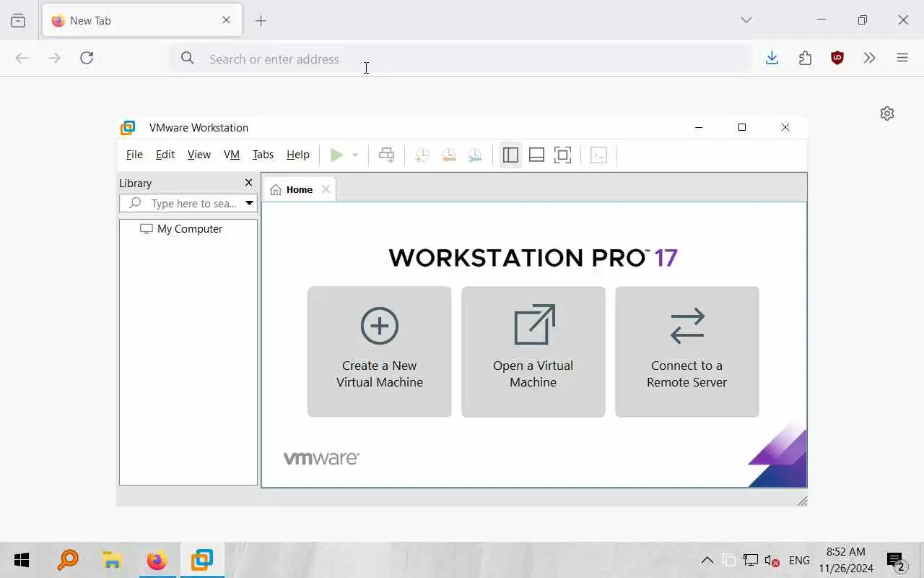This screenshot has height=578, width=924.
Task: Click the network tray icon
Action: point(751,560)
